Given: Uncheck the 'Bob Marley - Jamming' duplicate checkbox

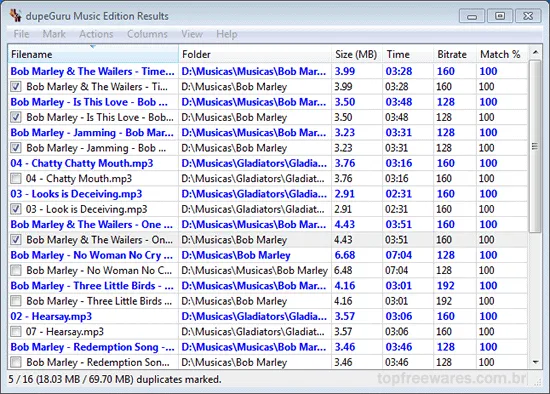Looking at the screenshot, I should [x=16, y=148].
